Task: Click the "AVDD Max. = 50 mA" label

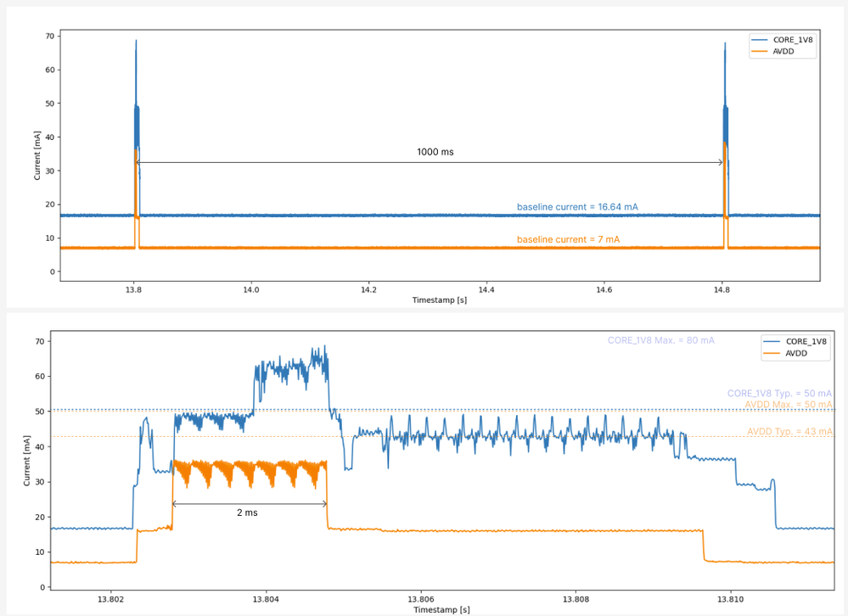Action: (x=789, y=405)
